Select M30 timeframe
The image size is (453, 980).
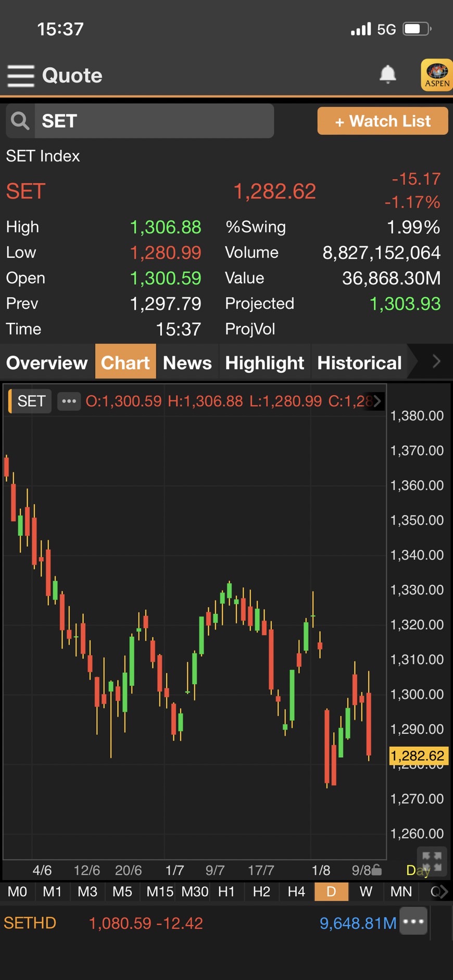[195, 891]
